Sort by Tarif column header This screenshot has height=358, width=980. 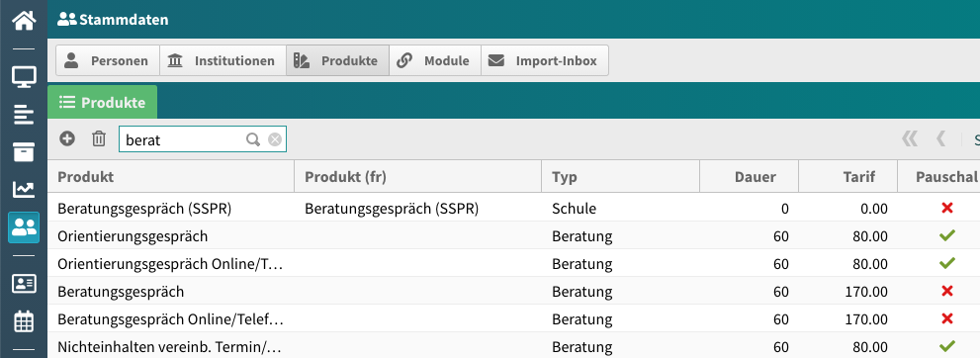click(848, 177)
